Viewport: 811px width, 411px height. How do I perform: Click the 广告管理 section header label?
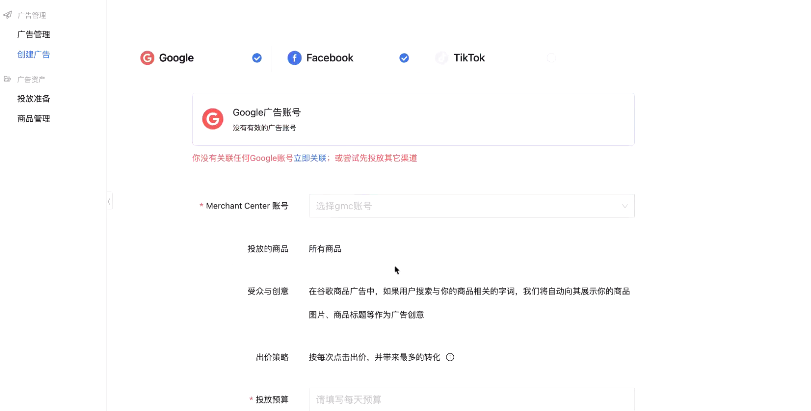(x=32, y=15)
